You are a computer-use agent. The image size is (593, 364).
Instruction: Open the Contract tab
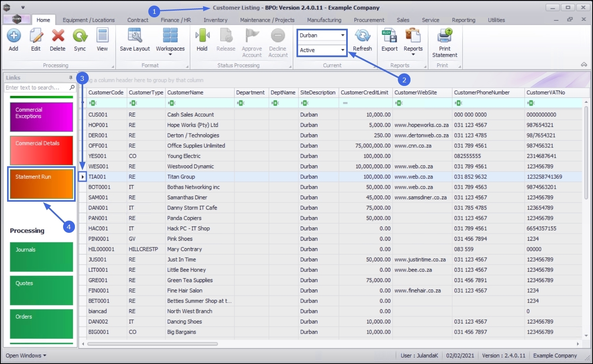(x=138, y=20)
